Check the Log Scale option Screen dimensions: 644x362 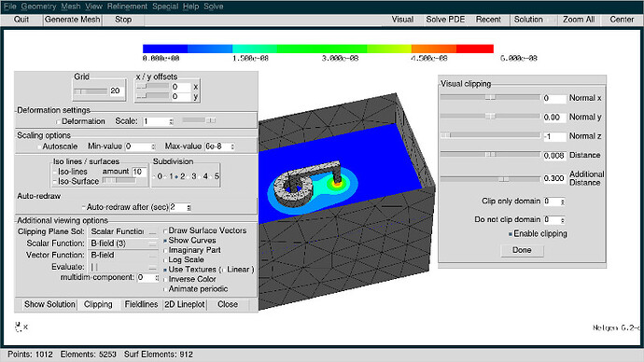(165, 260)
